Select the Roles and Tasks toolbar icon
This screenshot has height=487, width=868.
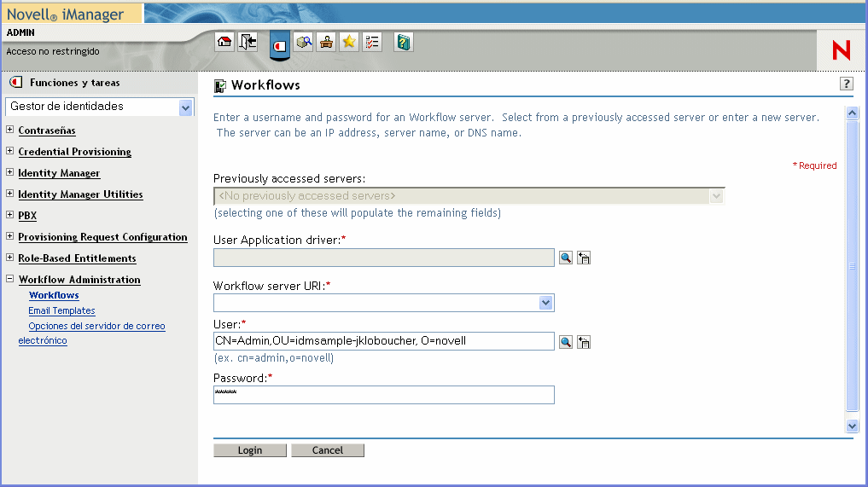280,45
